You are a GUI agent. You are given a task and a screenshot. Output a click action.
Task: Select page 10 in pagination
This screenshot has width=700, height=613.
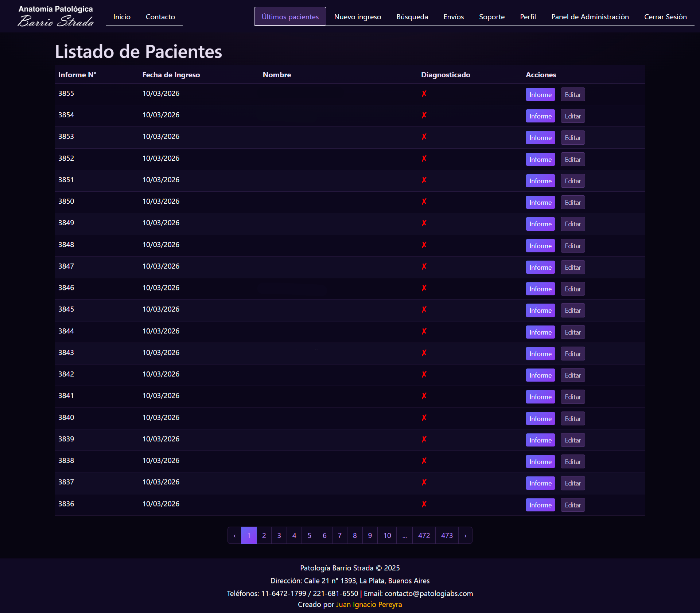click(x=387, y=535)
